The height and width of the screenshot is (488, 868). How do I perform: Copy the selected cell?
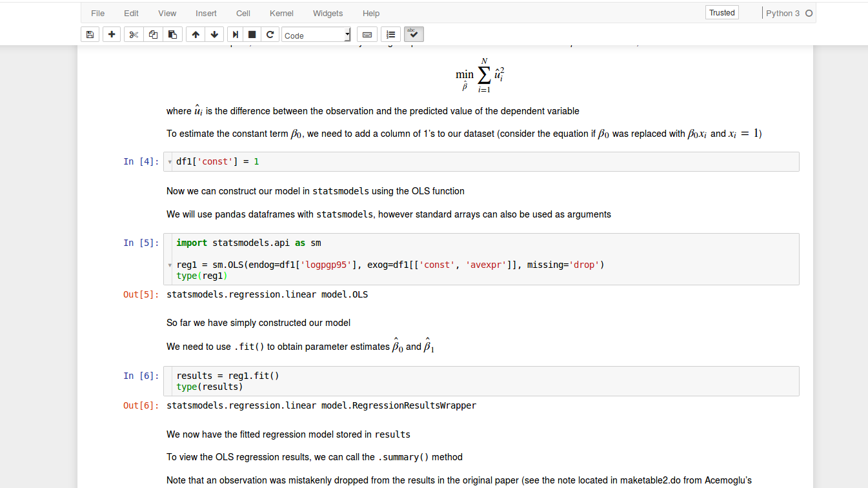(153, 34)
